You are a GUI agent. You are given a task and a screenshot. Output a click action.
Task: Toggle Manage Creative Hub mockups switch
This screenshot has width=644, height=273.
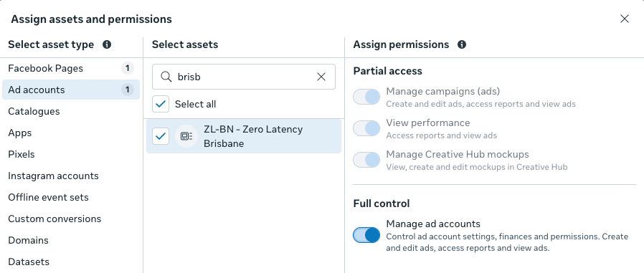pyautogui.click(x=366, y=160)
